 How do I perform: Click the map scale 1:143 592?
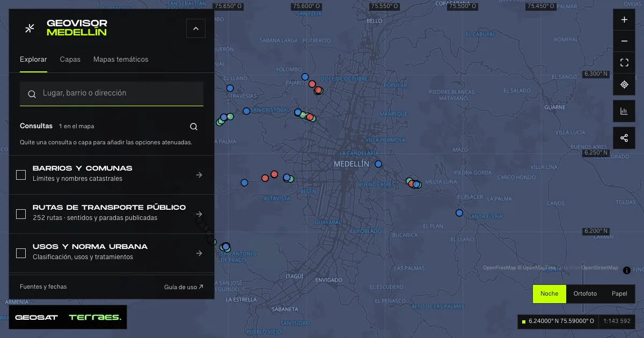[x=617, y=321]
